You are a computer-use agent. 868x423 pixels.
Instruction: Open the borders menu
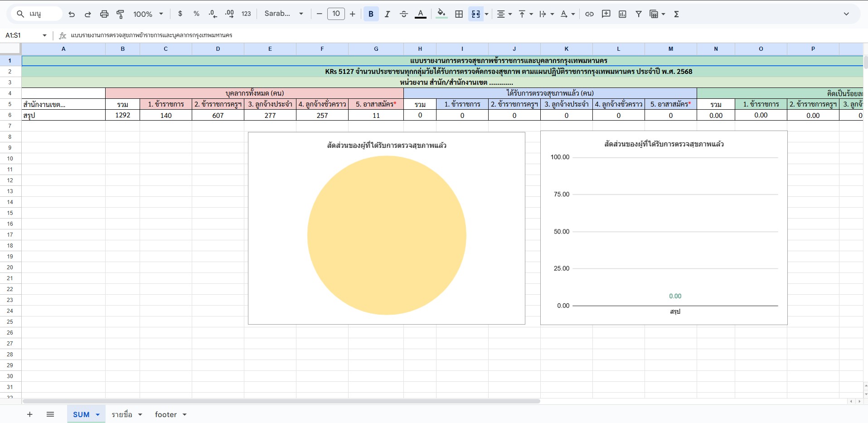pos(459,14)
